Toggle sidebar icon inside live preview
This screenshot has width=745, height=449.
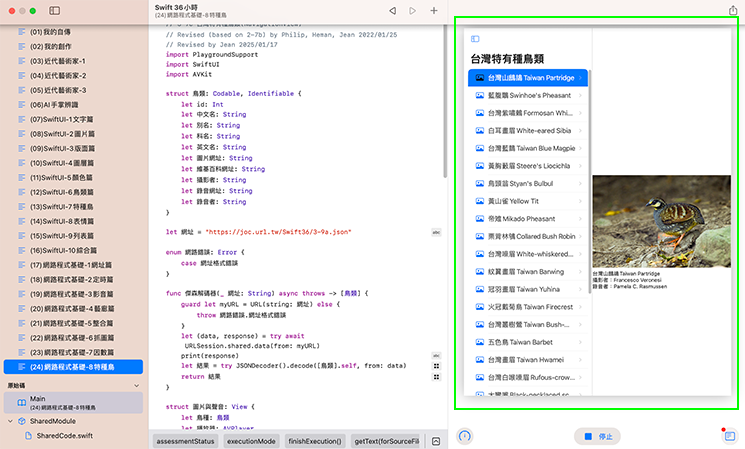point(475,39)
